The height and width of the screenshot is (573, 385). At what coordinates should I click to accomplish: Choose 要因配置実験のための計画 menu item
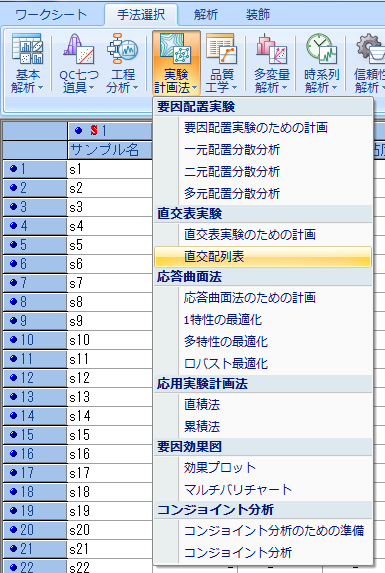[x=263, y=128]
